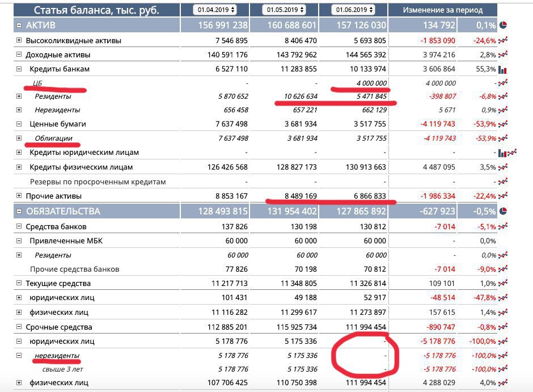Click the 55,3% change for Кредиты банкам
This screenshot has height=392, width=533.
(486, 69)
